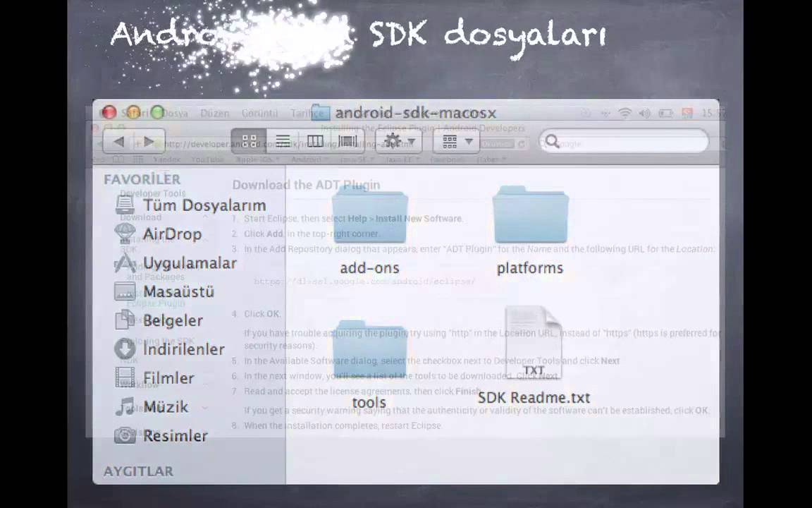Click the add-ons folder name label
The height and width of the screenshot is (508, 812).
click(369, 268)
